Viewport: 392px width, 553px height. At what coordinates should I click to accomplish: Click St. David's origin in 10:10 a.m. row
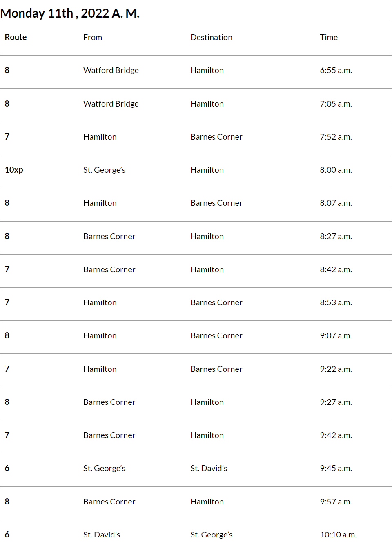pos(102,535)
